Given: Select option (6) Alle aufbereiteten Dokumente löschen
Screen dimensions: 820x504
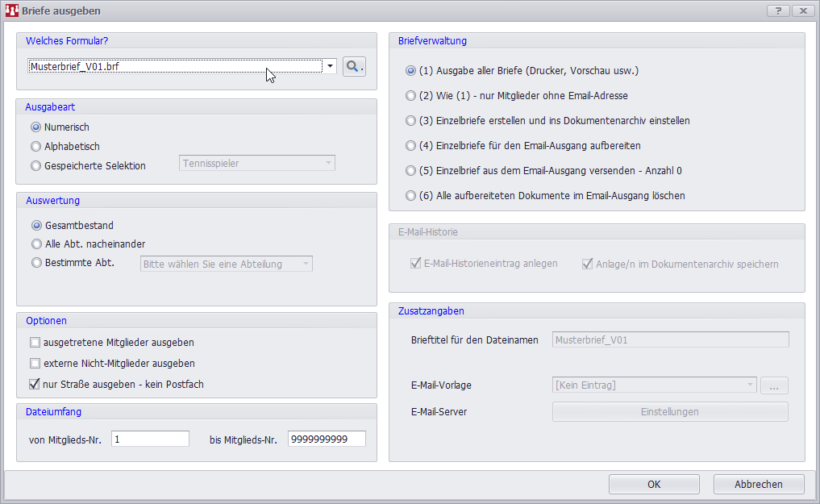Looking at the screenshot, I should pyautogui.click(x=411, y=195).
